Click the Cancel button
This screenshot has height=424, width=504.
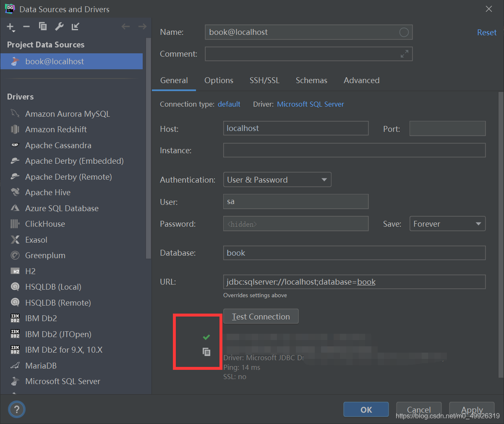[419, 409]
